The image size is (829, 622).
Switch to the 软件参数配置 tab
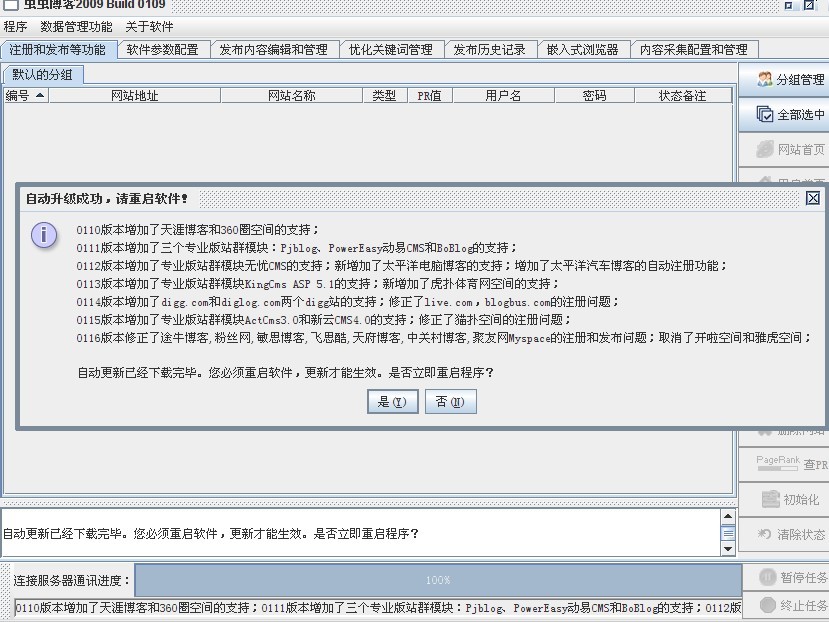[163, 50]
